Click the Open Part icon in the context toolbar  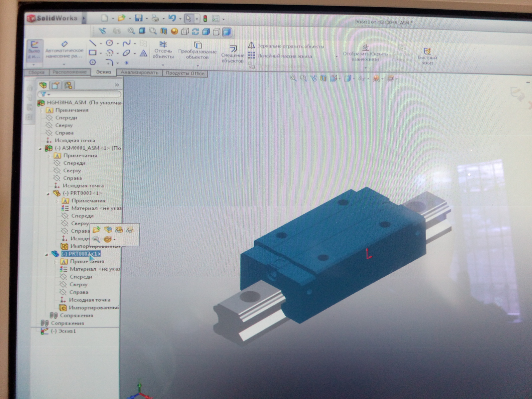96,229
